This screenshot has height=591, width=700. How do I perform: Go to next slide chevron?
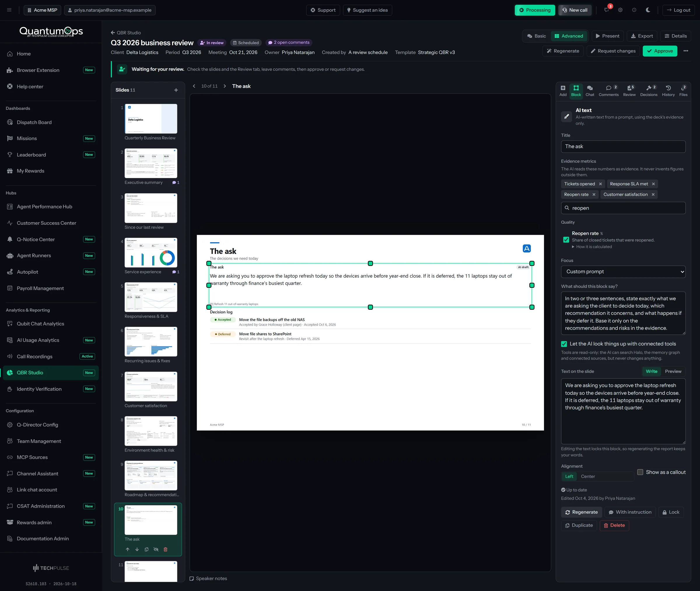[225, 86]
